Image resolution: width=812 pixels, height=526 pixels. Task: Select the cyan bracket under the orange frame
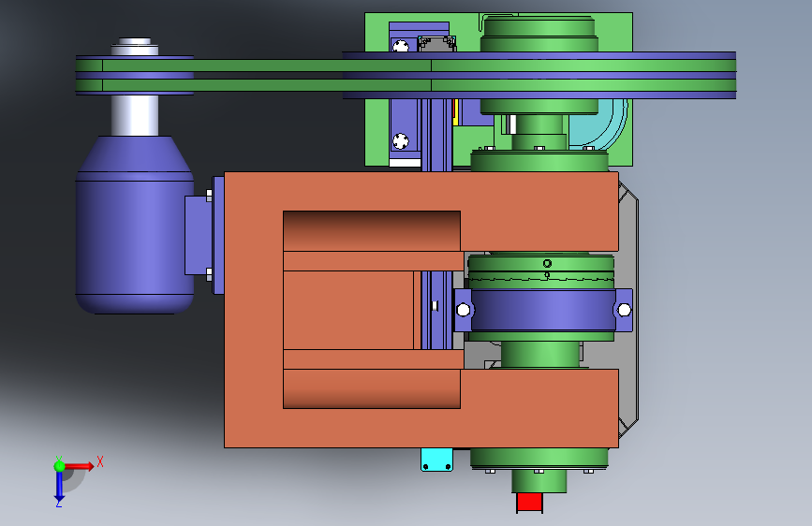pyautogui.click(x=436, y=460)
